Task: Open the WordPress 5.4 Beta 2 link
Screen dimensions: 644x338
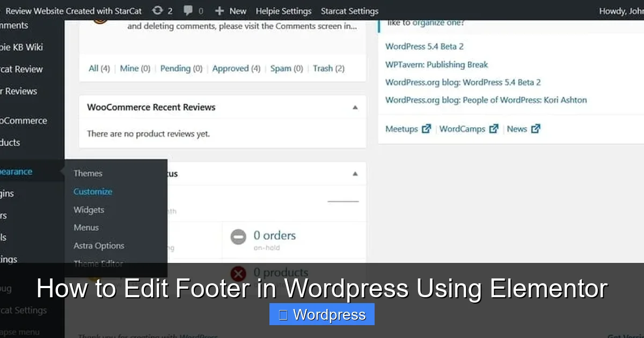Action: coord(424,46)
